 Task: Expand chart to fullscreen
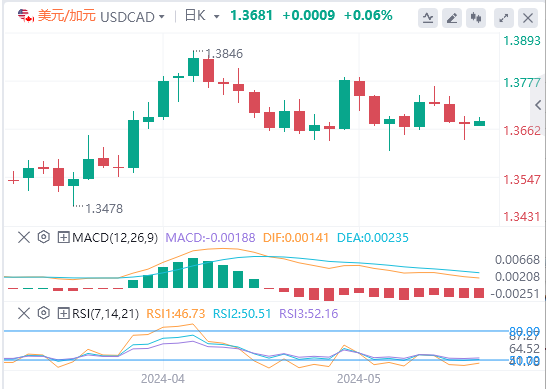pyautogui.click(x=504, y=17)
